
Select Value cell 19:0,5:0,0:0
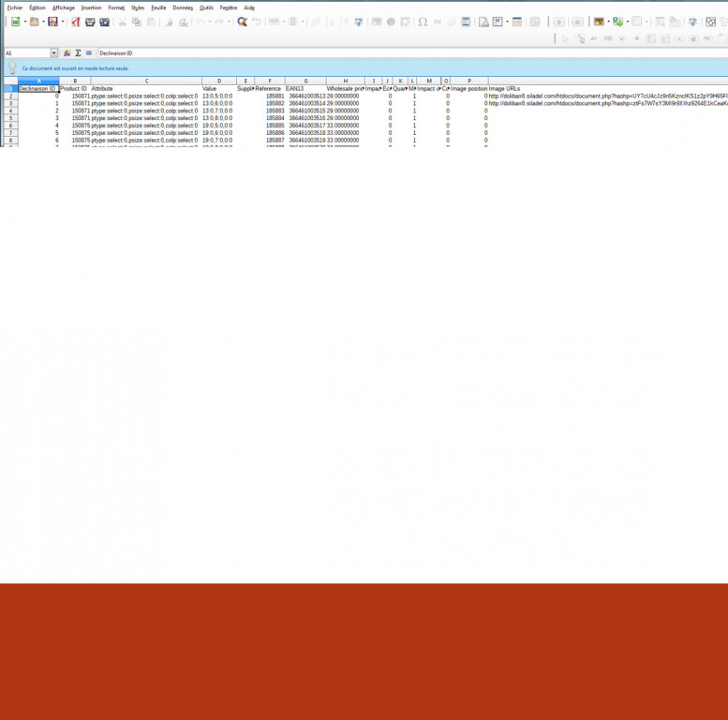click(x=218, y=126)
